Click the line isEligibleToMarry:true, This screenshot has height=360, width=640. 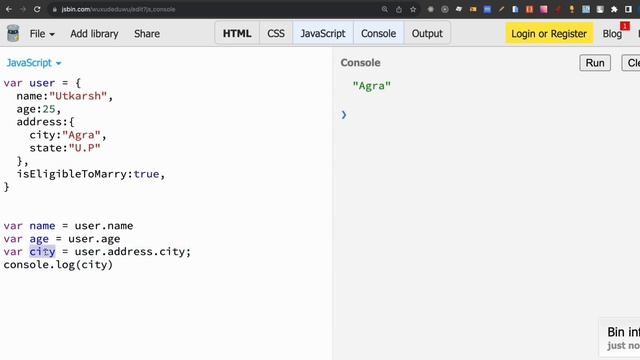[91, 174]
